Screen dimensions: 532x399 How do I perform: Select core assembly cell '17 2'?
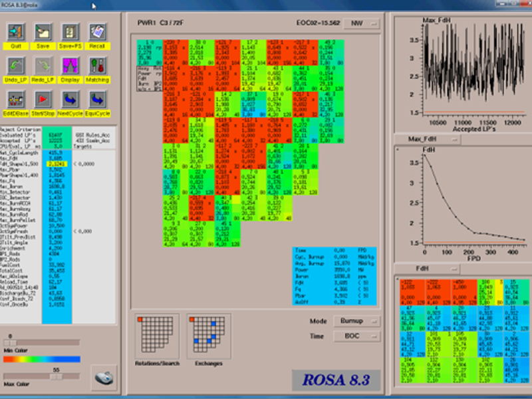coord(253,53)
